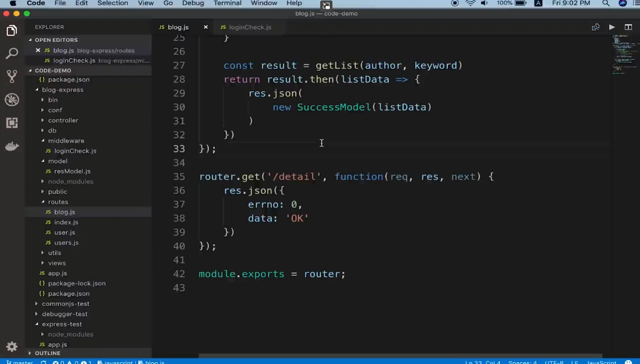640x364 pixels.
Task: Open the Debug view in activity bar
Action: (12, 100)
